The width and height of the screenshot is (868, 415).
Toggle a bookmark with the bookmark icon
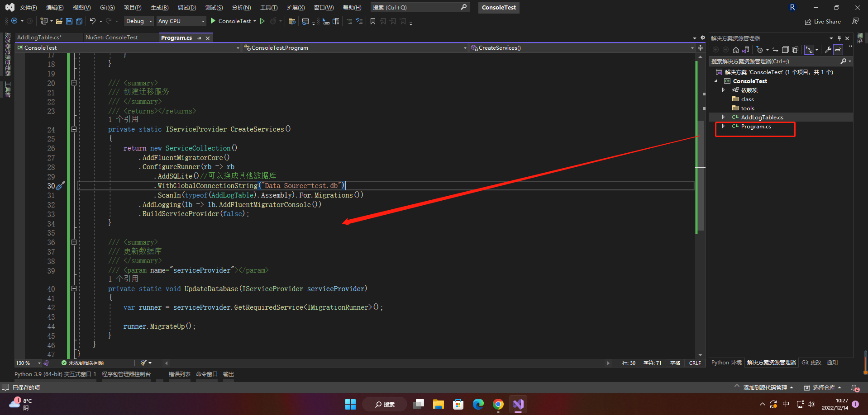tap(373, 21)
